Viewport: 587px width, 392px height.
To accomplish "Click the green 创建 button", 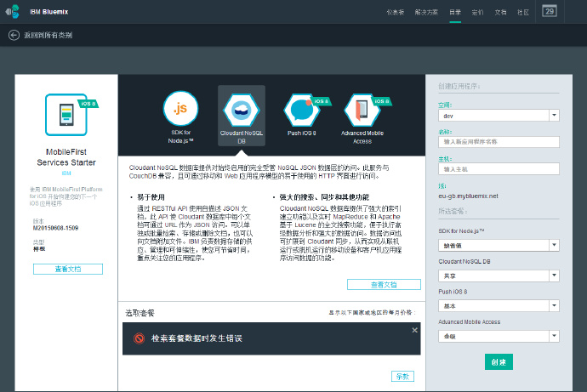I will pos(499,361).
